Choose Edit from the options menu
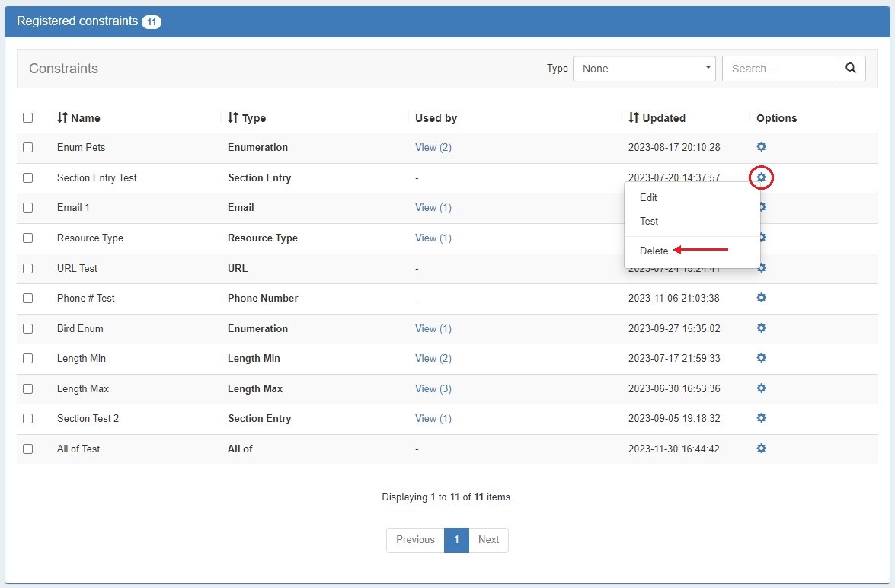Viewport: 895px width, 588px height. 648,197
